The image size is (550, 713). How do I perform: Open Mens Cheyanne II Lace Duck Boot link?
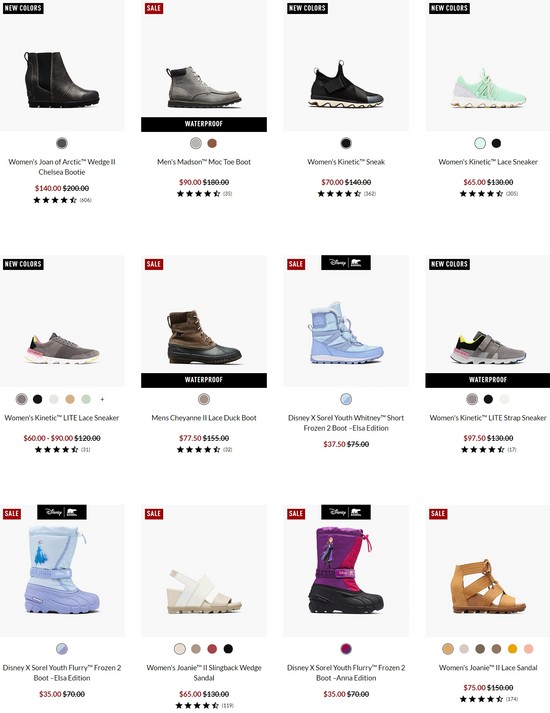(x=204, y=418)
